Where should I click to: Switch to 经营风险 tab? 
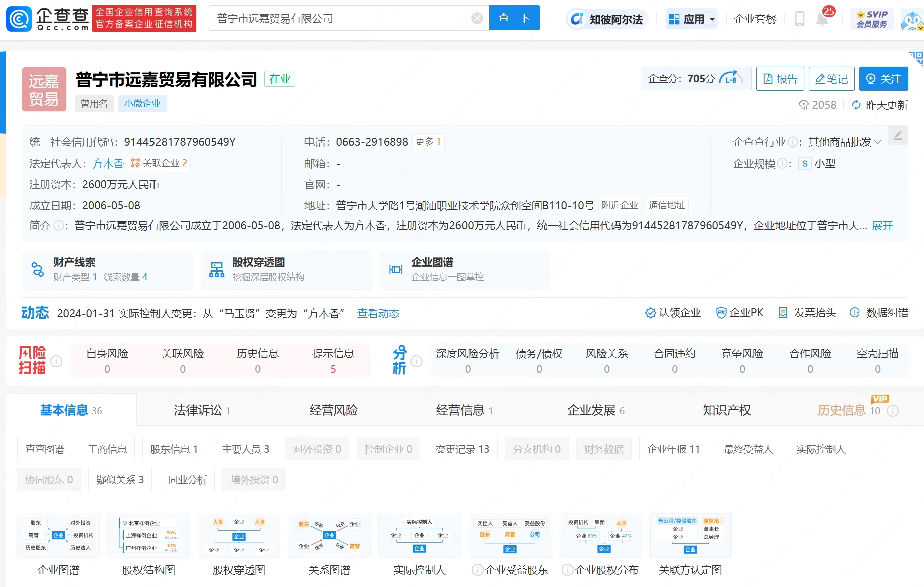click(333, 410)
